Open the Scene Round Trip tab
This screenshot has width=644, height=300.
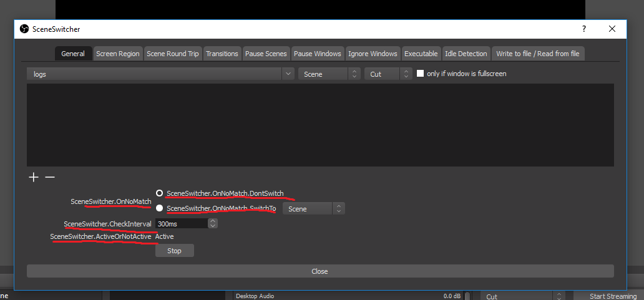tap(173, 54)
